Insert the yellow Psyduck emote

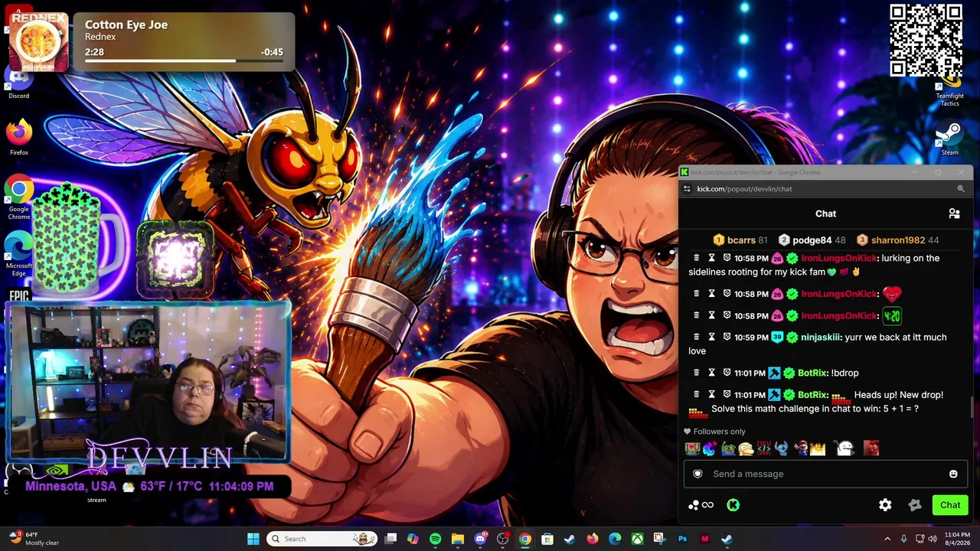click(746, 448)
